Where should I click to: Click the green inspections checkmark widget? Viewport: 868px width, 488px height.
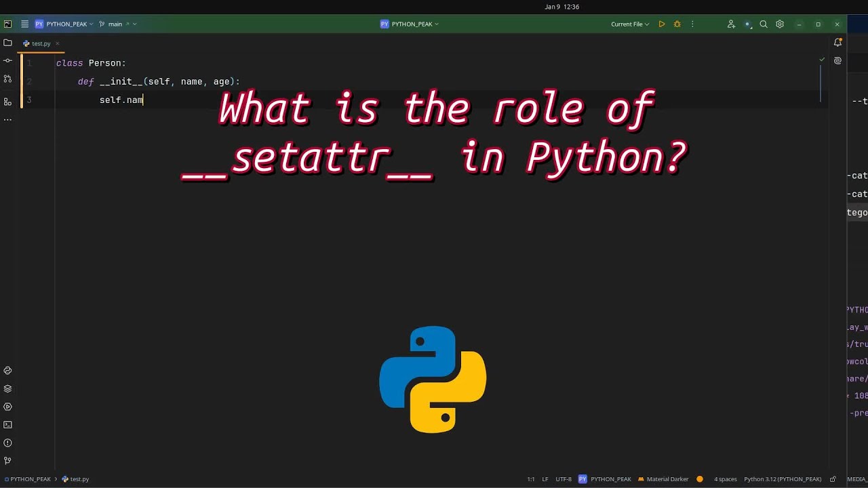822,60
